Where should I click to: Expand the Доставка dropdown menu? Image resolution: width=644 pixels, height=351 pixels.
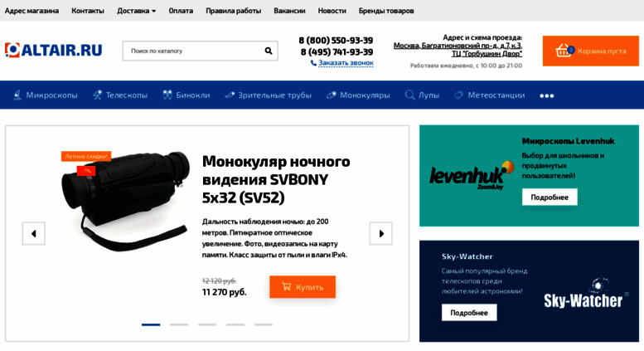[x=137, y=11]
